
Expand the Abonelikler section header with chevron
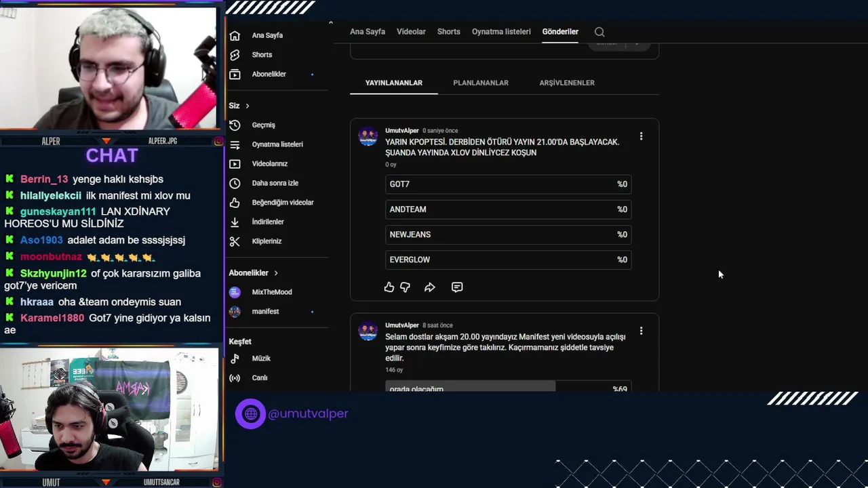coord(254,272)
